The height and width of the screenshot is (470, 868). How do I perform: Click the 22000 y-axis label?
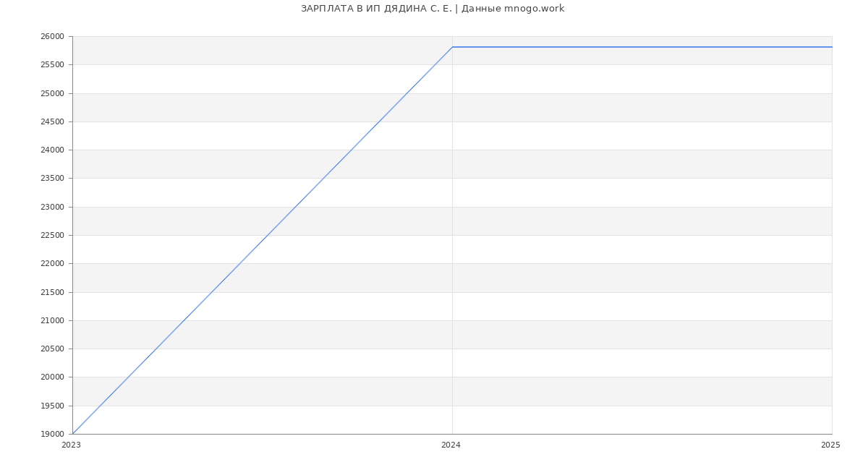52,264
